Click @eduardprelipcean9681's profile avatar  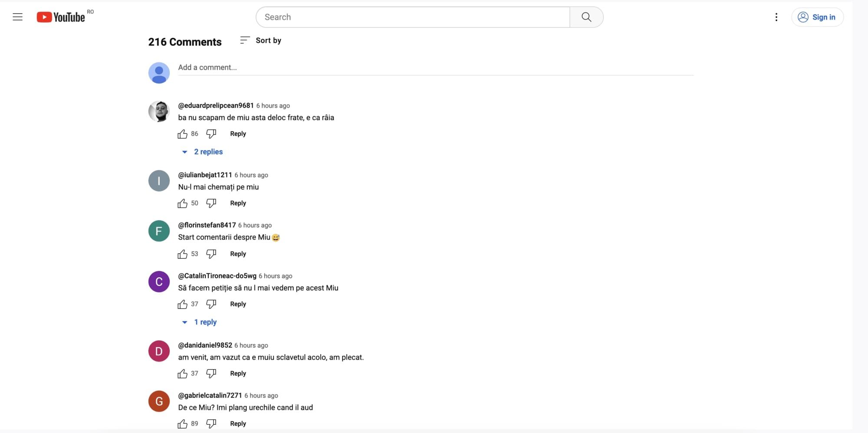point(159,112)
